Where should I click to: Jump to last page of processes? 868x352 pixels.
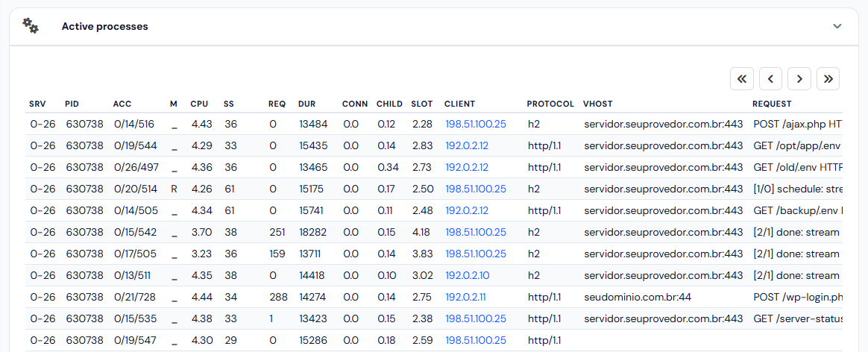pos(828,79)
